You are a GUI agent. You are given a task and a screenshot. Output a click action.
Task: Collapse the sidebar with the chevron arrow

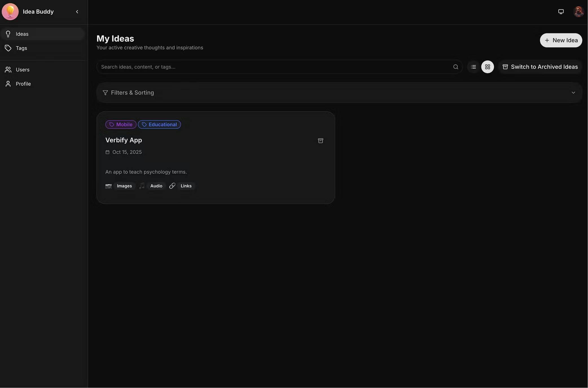(x=77, y=12)
